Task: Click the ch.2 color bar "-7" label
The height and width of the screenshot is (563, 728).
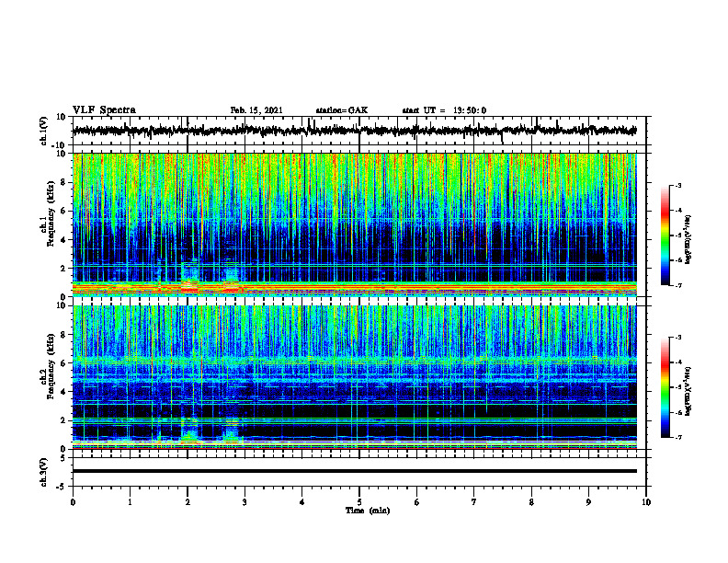Action: click(678, 438)
